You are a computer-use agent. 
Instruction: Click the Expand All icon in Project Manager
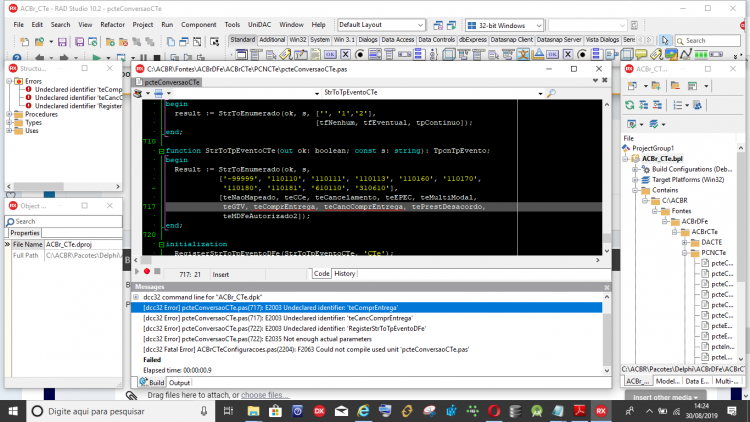(644, 105)
